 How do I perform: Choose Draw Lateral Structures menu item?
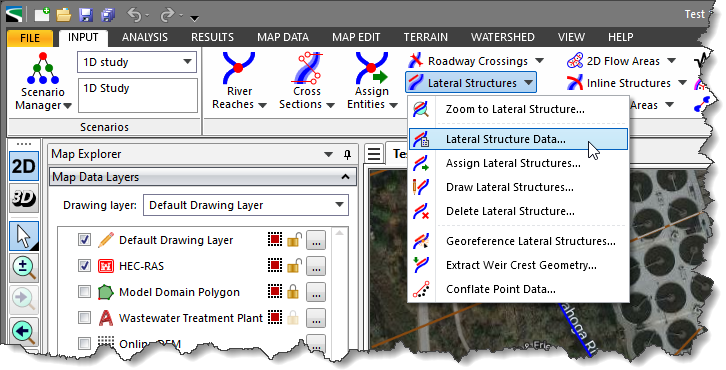tap(518, 187)
